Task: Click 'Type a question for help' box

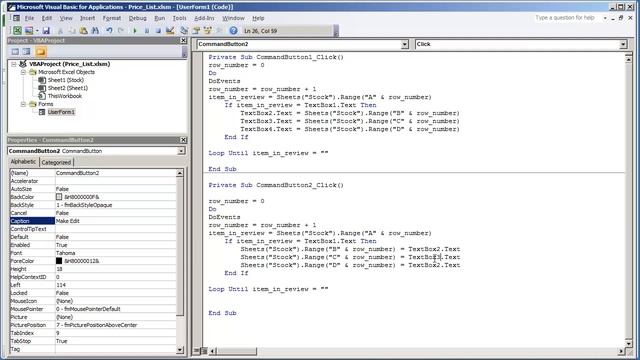Action: (x=565, y=18)
